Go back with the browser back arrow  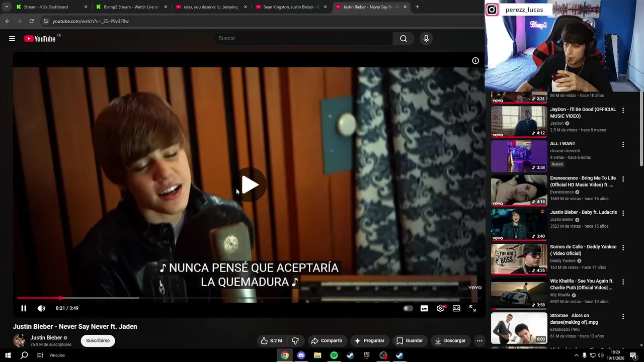(x=7, y=21)
